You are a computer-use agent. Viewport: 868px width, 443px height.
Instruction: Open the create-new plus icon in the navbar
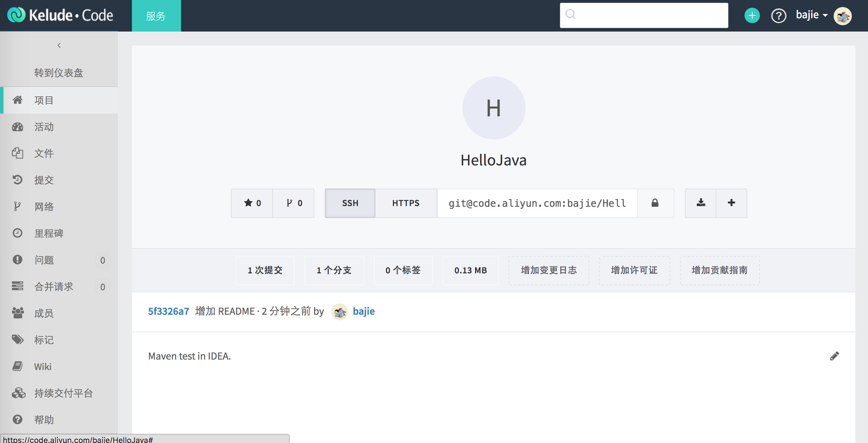coord(752,15)
